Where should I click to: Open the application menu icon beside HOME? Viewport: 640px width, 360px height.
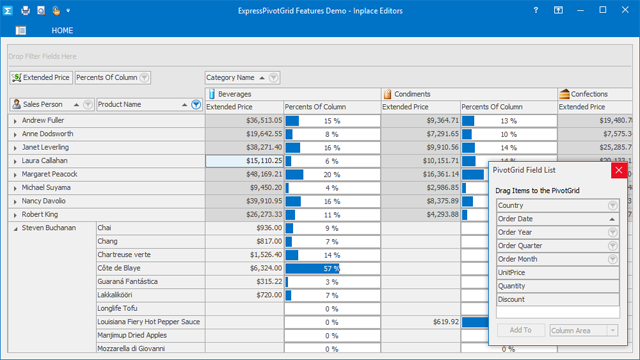(x=21, y=30)
